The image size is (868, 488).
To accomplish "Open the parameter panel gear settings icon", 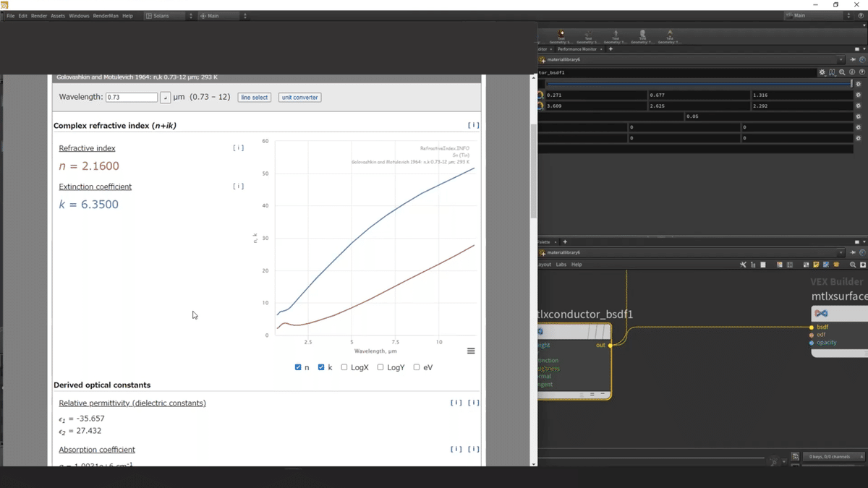I will point(822,72).
